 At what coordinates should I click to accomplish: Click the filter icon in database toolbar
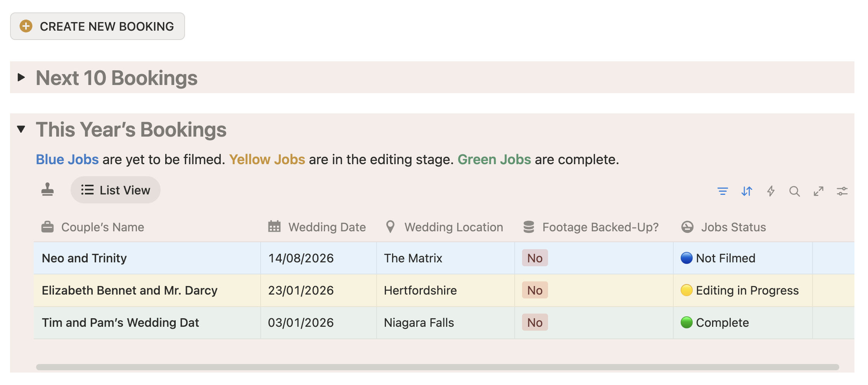tap(723, 191)
